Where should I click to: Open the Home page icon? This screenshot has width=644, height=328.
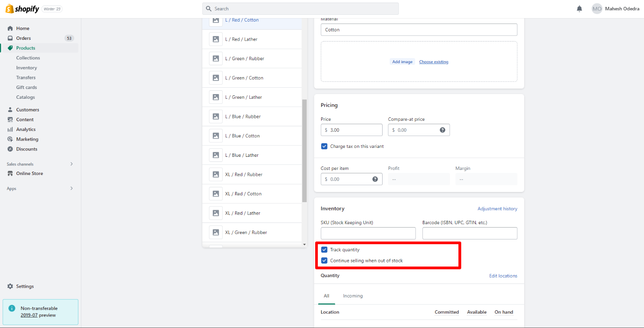point(10,28)
